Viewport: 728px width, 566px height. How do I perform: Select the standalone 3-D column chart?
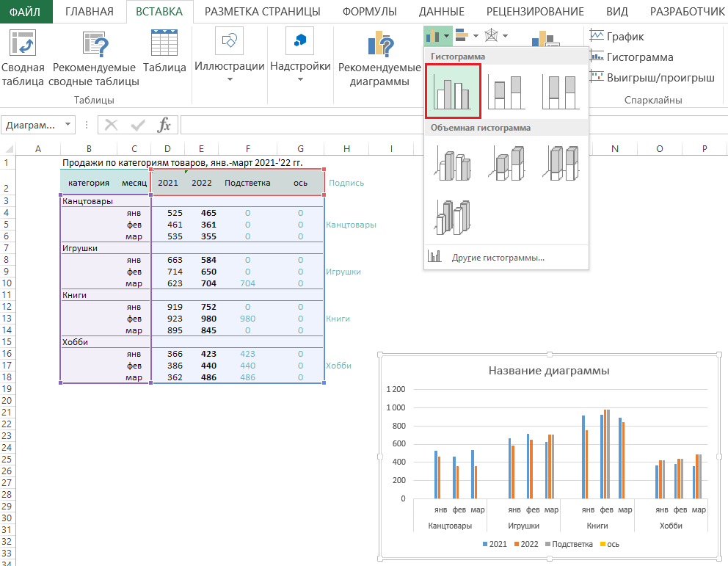click(453, 216)
